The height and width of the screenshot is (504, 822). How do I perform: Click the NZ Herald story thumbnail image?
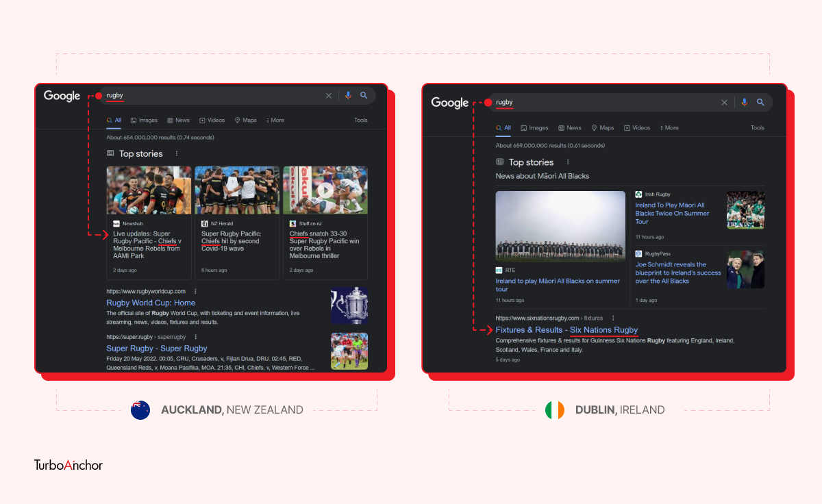237,190
